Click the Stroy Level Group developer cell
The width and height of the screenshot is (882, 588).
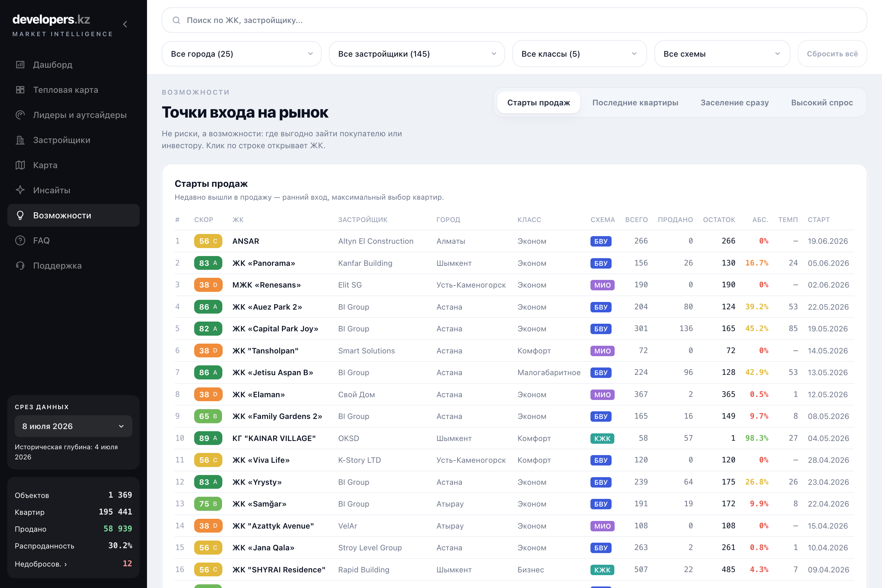(370, 548)
